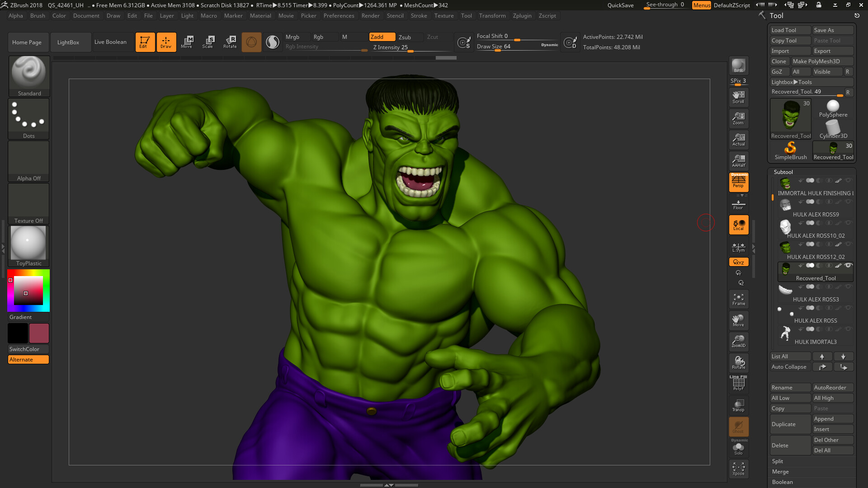Select the Standard brush thumbnail
868x488 pixels.
28,72
